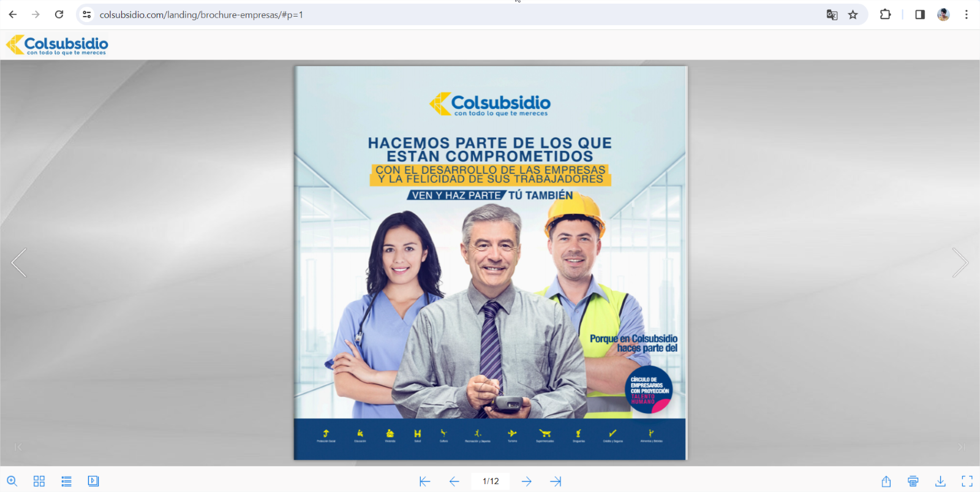Click the brochure cover page
Screen dimensions: 980x492
[490, 263]
